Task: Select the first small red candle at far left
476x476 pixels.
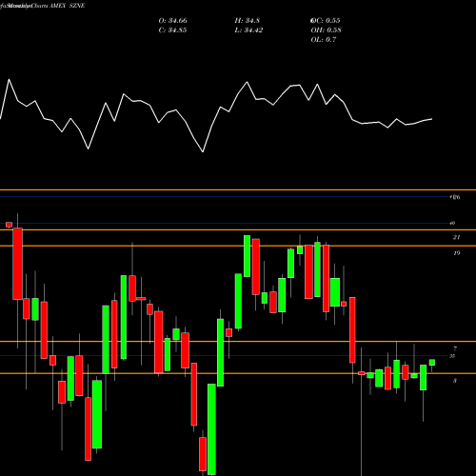Action: point(9,225)
